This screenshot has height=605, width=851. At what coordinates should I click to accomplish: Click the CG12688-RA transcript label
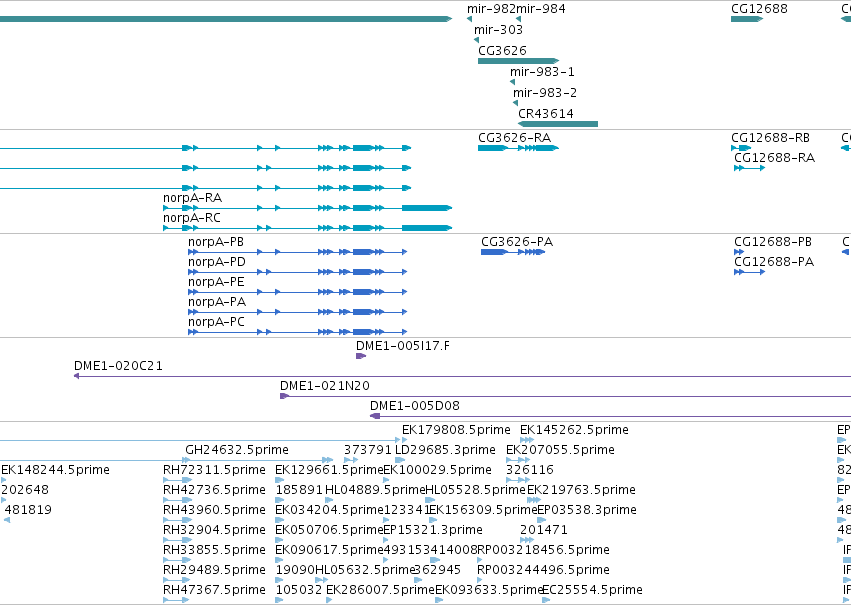point(774,158)
